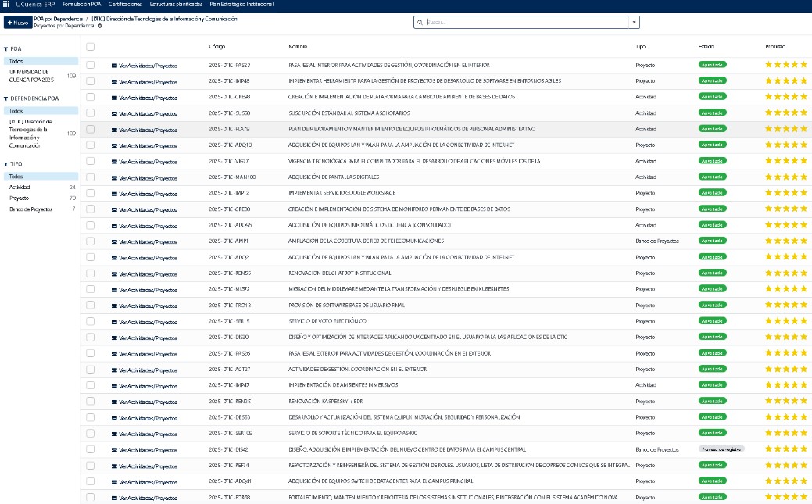The image size is (812, 504).
Task: Open the Plan Estratégico Institucional menu
Action: 241,5
